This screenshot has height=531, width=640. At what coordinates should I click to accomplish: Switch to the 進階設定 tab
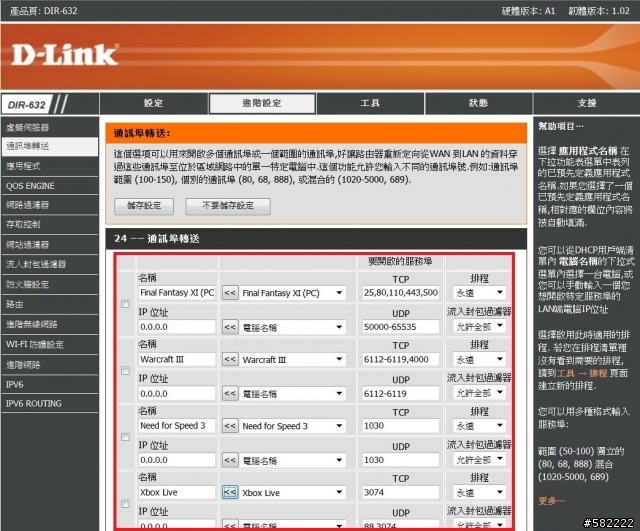262,103
